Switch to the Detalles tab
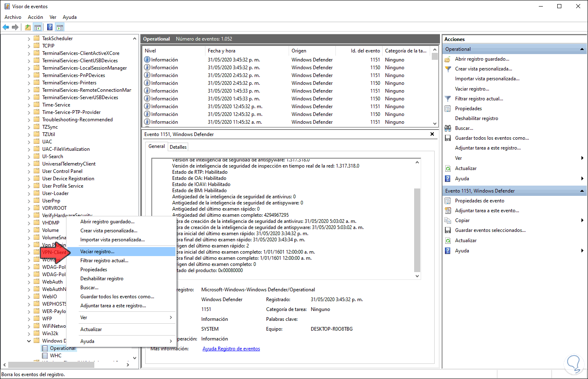Viewport: 588px width, 379px height. point(178,147)
